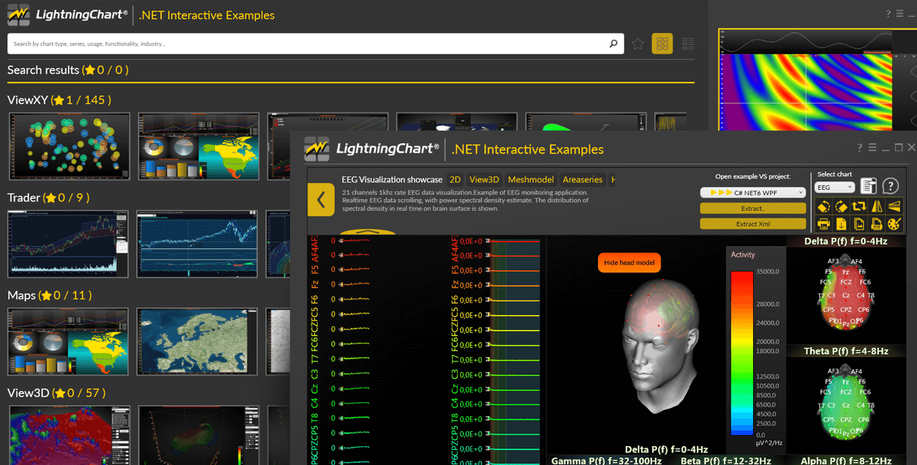Click the Theta P(f) f=4-8Hz title
The width and height of the screenshot is (917, 465).
846,351
